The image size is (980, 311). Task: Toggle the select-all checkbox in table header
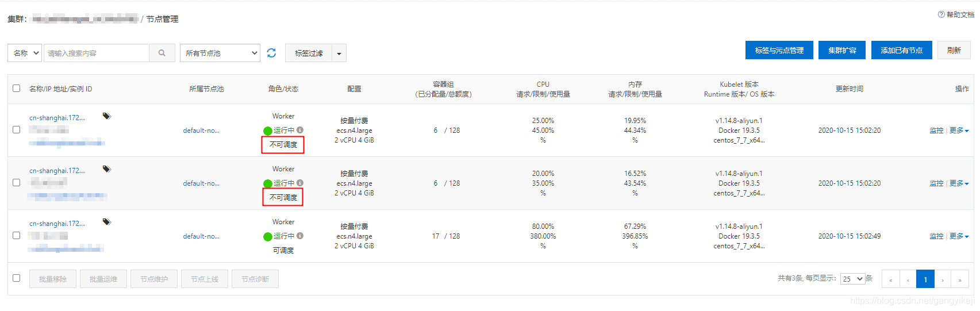[x=16, y=89]
